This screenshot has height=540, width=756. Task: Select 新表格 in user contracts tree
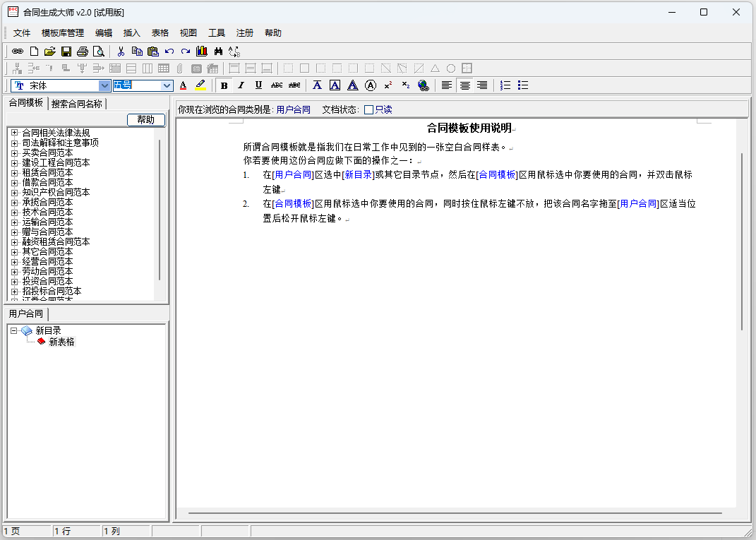(61, 342)
